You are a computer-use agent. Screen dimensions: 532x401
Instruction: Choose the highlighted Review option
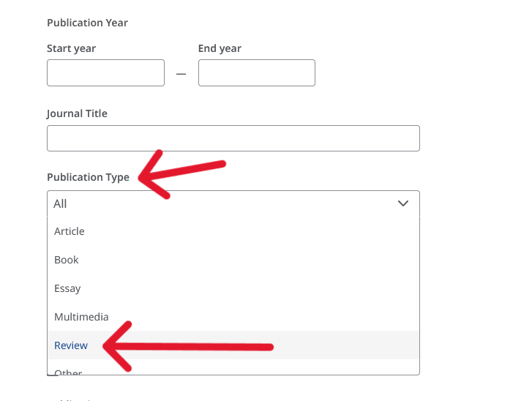point(233,345)
